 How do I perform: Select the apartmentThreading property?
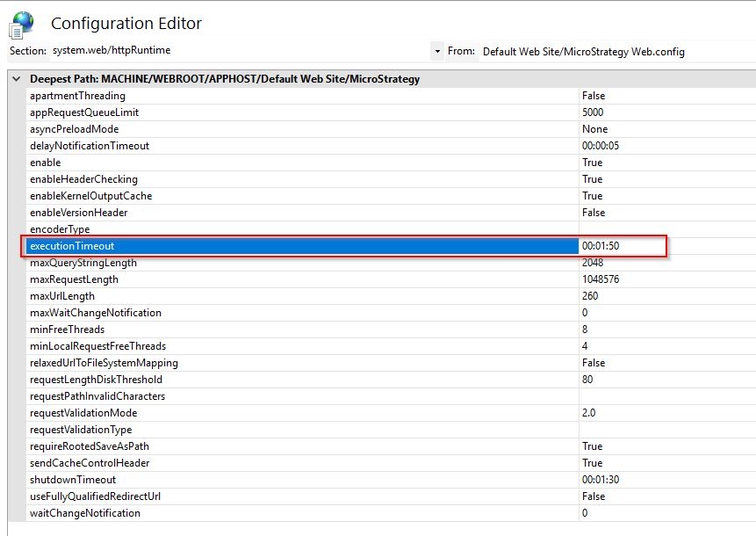[77, 96]
